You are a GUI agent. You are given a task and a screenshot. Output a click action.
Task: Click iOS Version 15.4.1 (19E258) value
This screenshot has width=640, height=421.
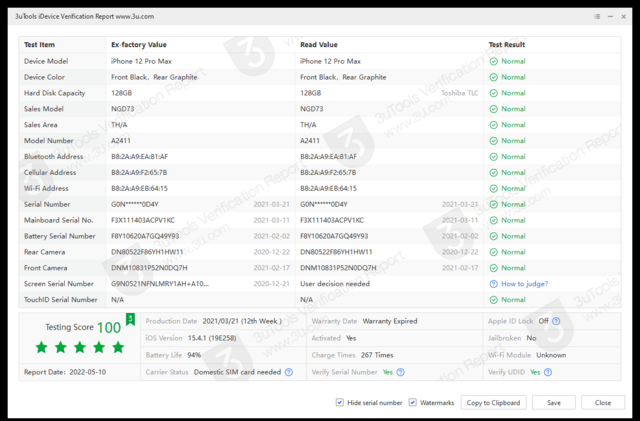(212, 339)
